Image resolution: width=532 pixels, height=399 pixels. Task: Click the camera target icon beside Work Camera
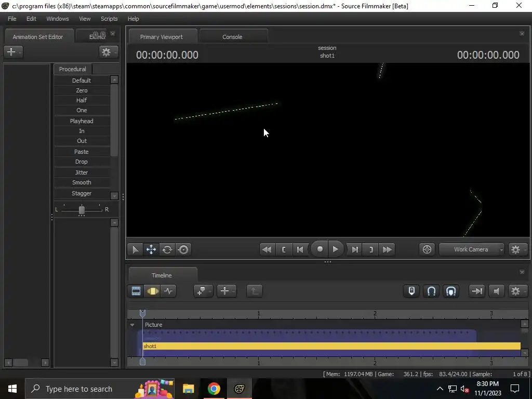pyautogui.click(x=427, y=249)
